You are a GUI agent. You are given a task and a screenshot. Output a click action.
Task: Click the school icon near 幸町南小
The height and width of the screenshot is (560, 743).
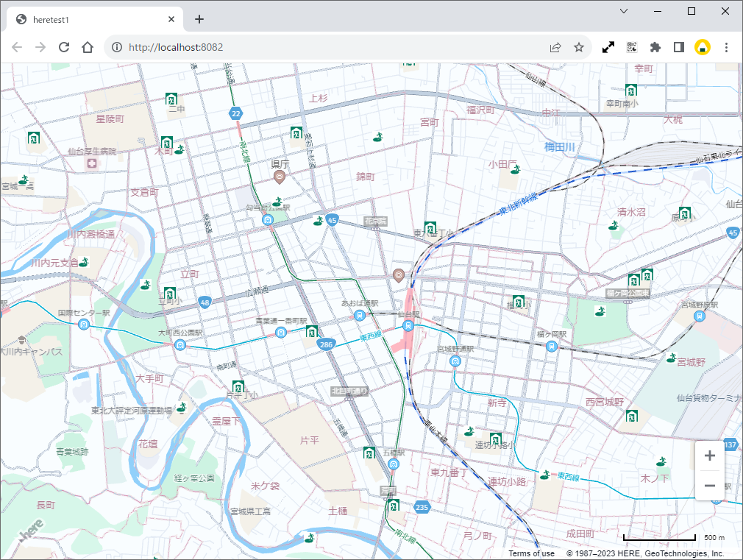click(630, 90)
